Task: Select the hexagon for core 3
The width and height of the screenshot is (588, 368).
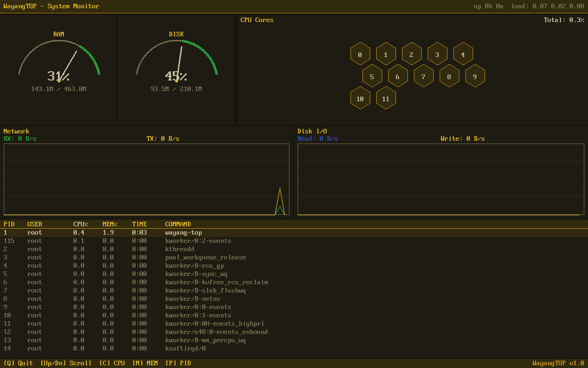Action: point(437,53)
